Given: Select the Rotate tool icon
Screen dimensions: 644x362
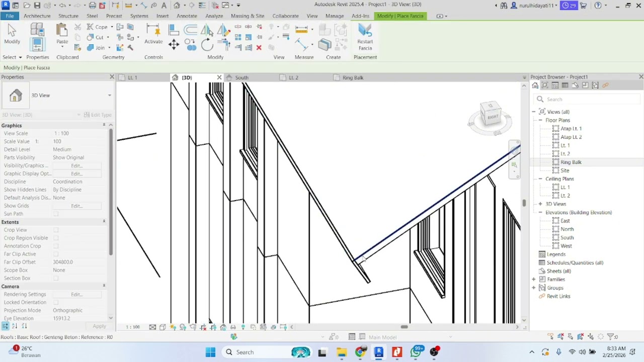Looking at the screenshot, I should coord(207,45).
